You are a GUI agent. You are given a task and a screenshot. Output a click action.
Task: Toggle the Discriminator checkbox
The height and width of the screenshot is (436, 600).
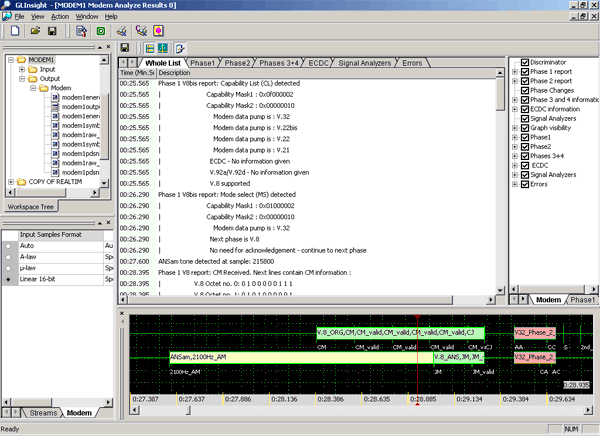[525, 62]
